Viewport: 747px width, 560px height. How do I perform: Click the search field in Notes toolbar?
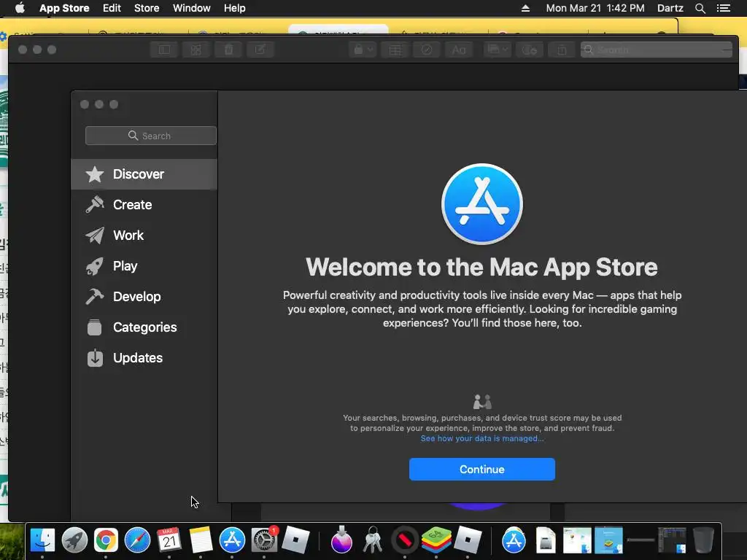(x=656, y=50)
